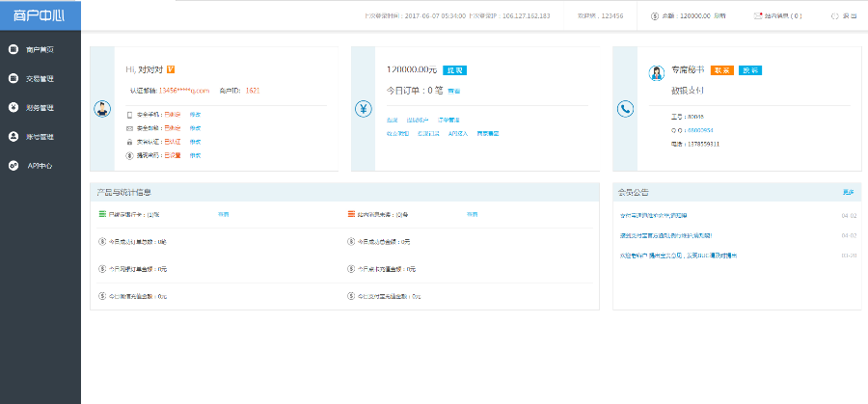Screen dimensions: 868x404
Task: Click the 商户中心 logo header
Action: click(x=41, y=15)
